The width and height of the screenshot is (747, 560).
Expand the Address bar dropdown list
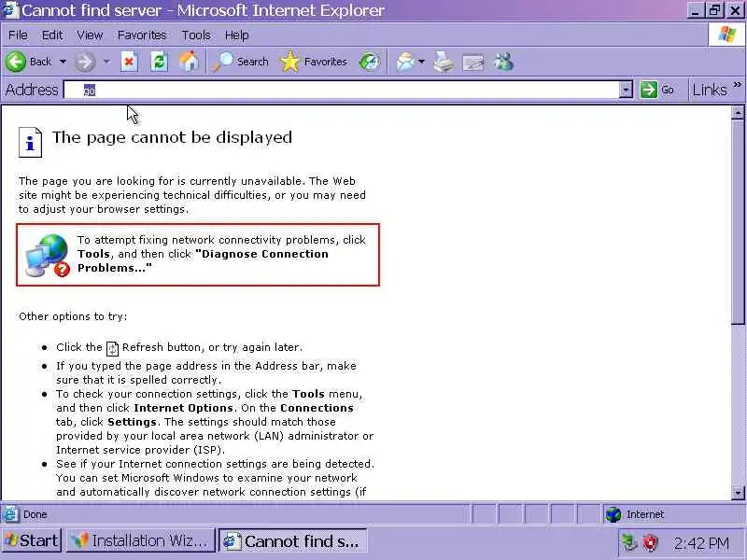(626, 90)
